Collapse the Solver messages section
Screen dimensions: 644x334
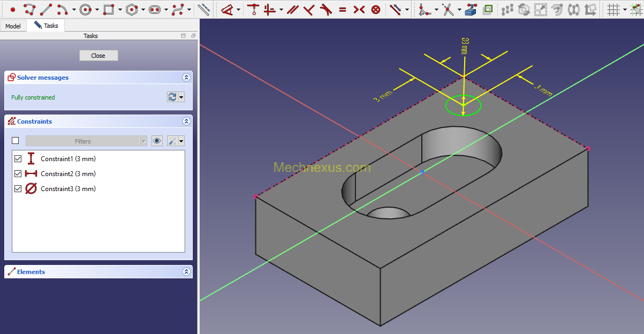(186, 78)
